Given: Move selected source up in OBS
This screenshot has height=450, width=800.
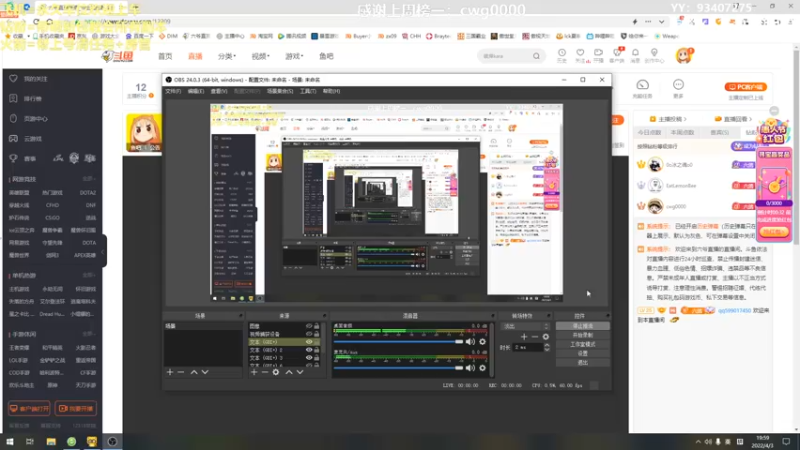Looking at the screenshot, I should tap(289, 372).
